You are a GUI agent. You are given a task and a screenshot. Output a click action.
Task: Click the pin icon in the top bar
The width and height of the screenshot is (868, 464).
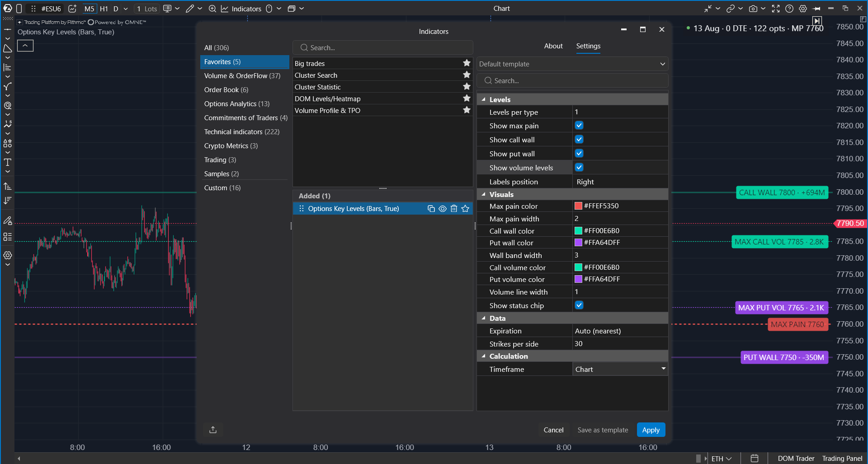816,9
